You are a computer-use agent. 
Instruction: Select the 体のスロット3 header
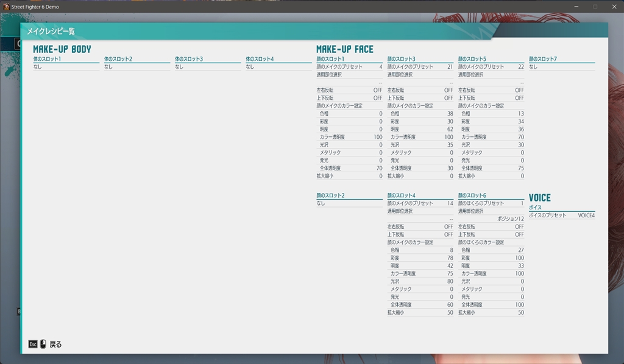pos(189,59)
